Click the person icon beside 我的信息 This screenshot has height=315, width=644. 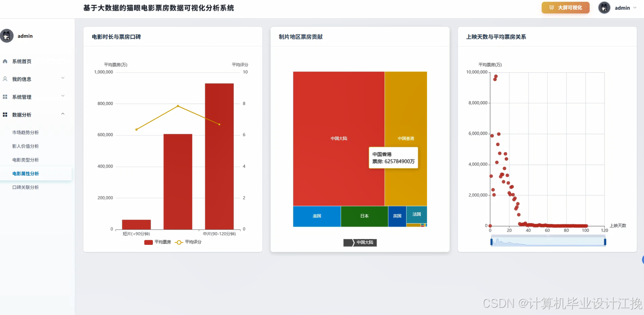coord(5,79)
